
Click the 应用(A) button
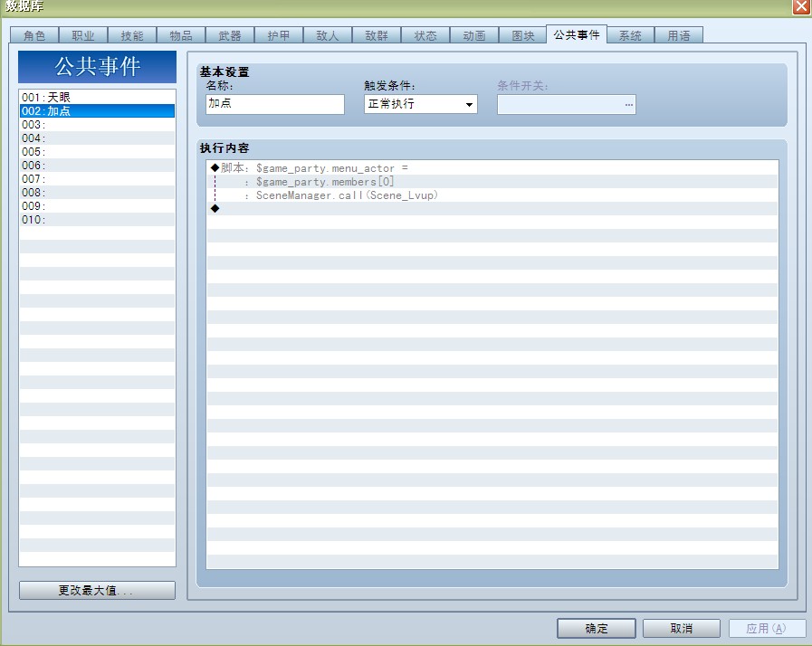pos(767,629)
